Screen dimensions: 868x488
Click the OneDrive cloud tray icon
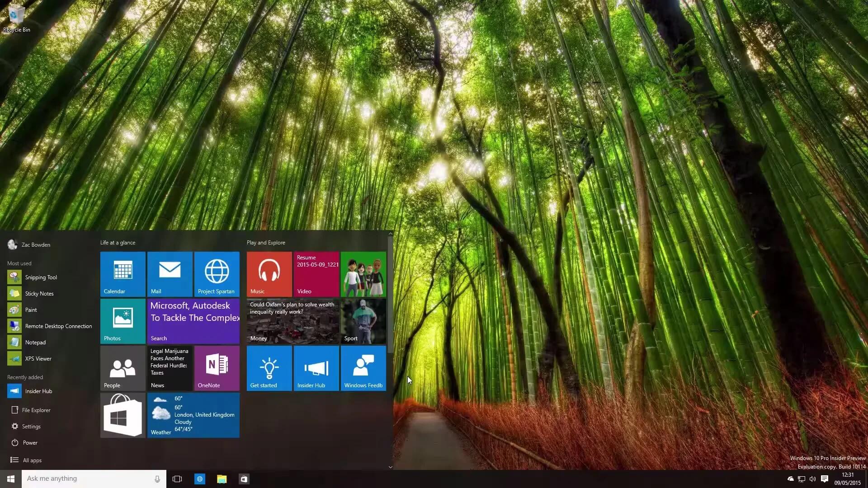[x=790, y=479]
